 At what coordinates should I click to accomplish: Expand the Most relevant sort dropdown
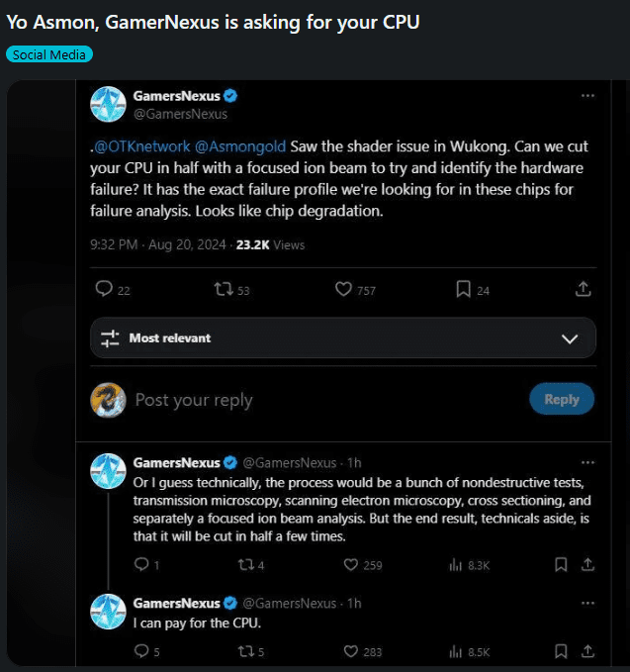point(342,337)
